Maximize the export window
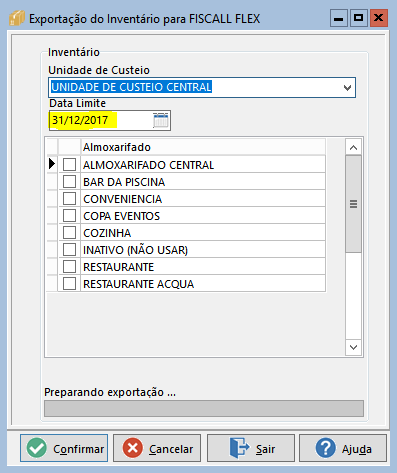Image resolution: width=397 pixels, height=473 pixels. pyautogui.click(x=359, y=18)
